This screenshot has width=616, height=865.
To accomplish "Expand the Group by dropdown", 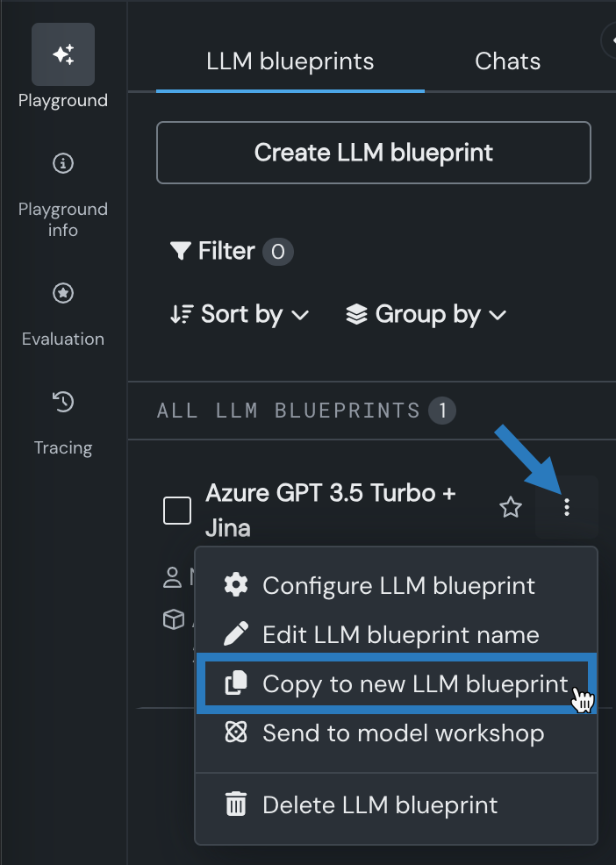I will [427, 314].
